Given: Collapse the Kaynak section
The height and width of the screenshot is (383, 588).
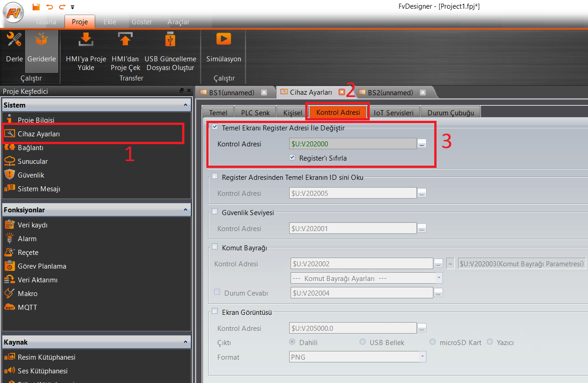Looking at the screenshot, I should (x=185, y=342).
